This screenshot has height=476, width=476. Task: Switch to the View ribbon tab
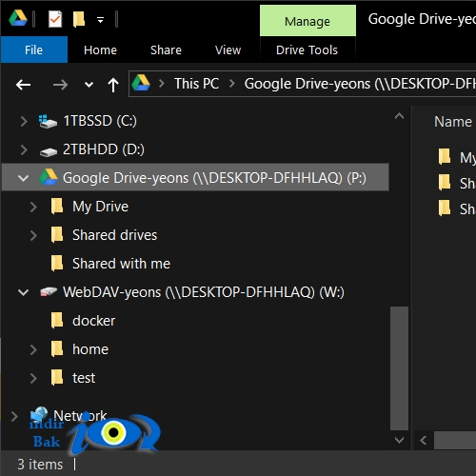(x=228, y=50)
